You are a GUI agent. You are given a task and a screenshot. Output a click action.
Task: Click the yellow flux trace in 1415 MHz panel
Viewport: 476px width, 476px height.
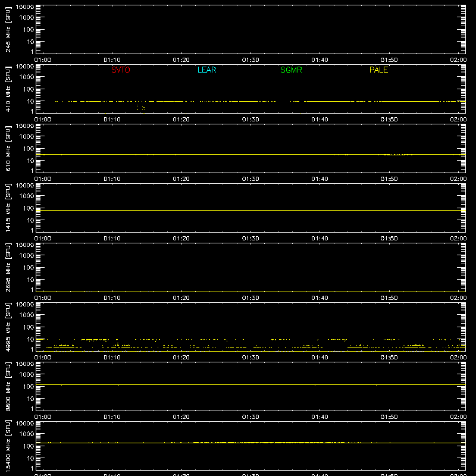[250, 210]
